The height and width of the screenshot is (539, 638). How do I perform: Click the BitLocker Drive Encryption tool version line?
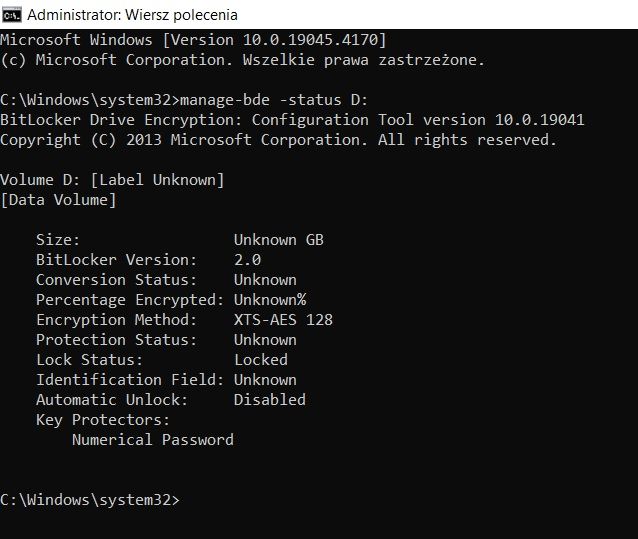pos(292,120)
